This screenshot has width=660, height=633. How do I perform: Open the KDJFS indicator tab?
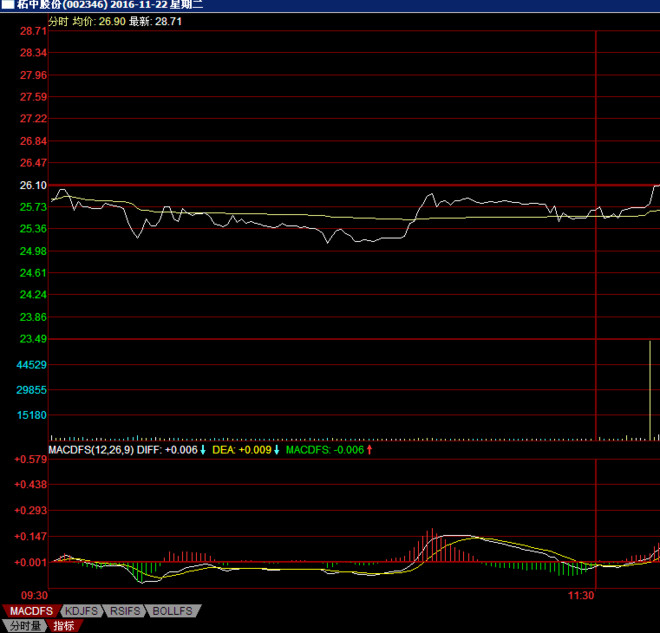pyautogui.click(x=81, y=611)
